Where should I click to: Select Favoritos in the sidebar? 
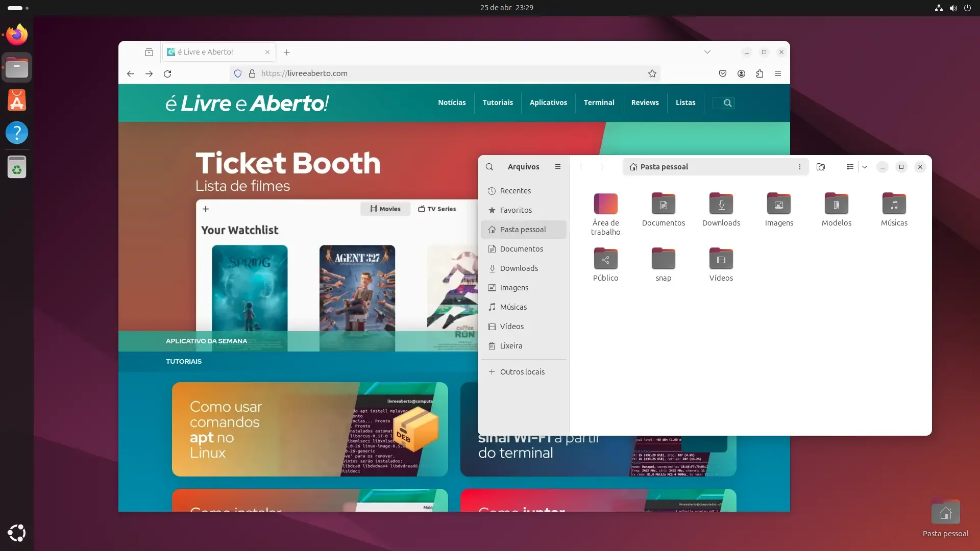[524, 210]
